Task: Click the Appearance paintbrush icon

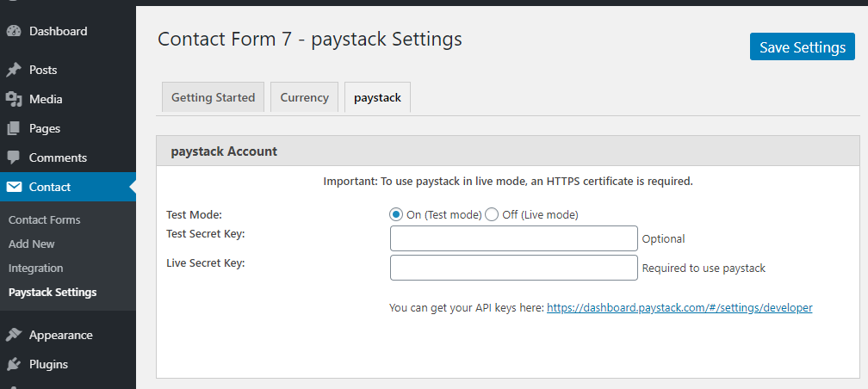Action: coord(14,336)
